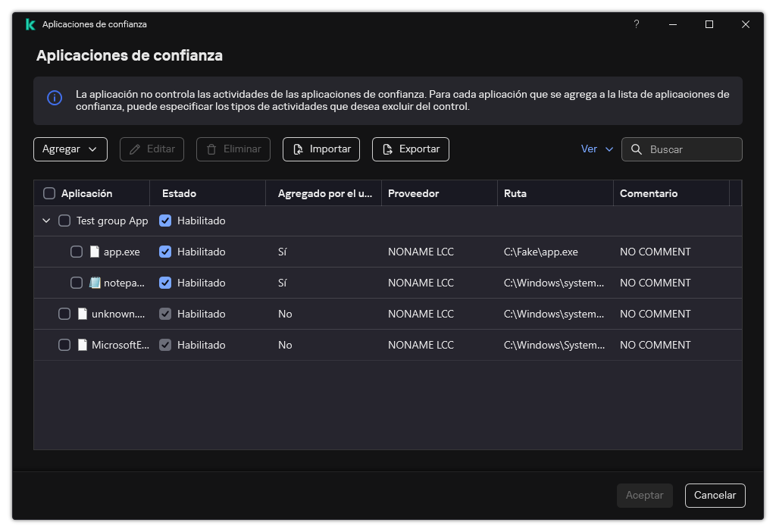The width and height of the screenshot is (776, 532).
Task: Open the Agregar dropdown
Action: coord(70,149)
